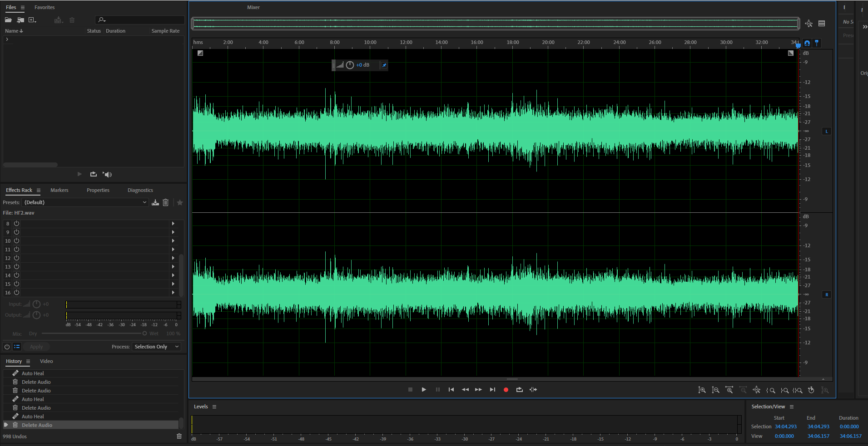Open effect menu arrow for slot 13
The image size is (868, 446).
coord(173,267)
